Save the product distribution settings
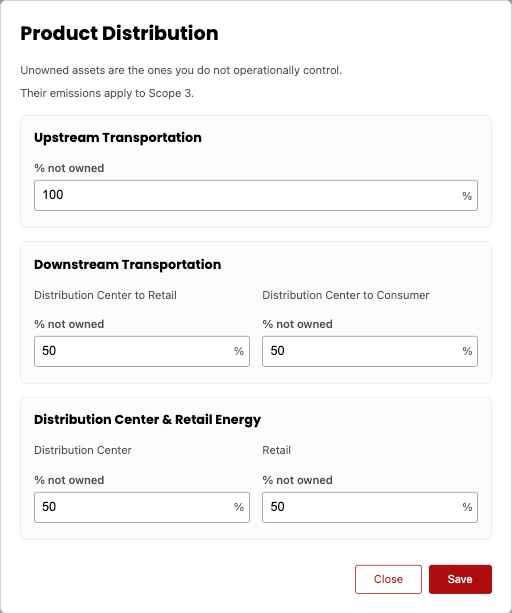 click(x=460, y=579)
